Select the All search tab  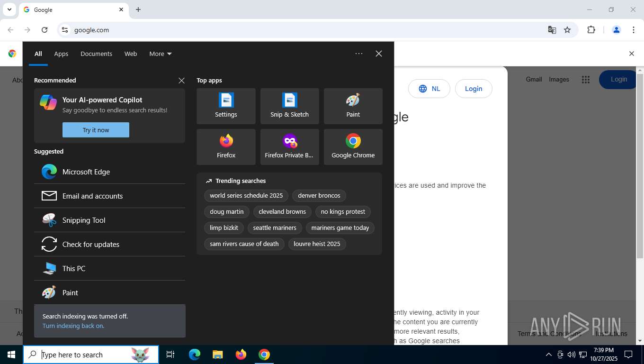pos(38,54)
